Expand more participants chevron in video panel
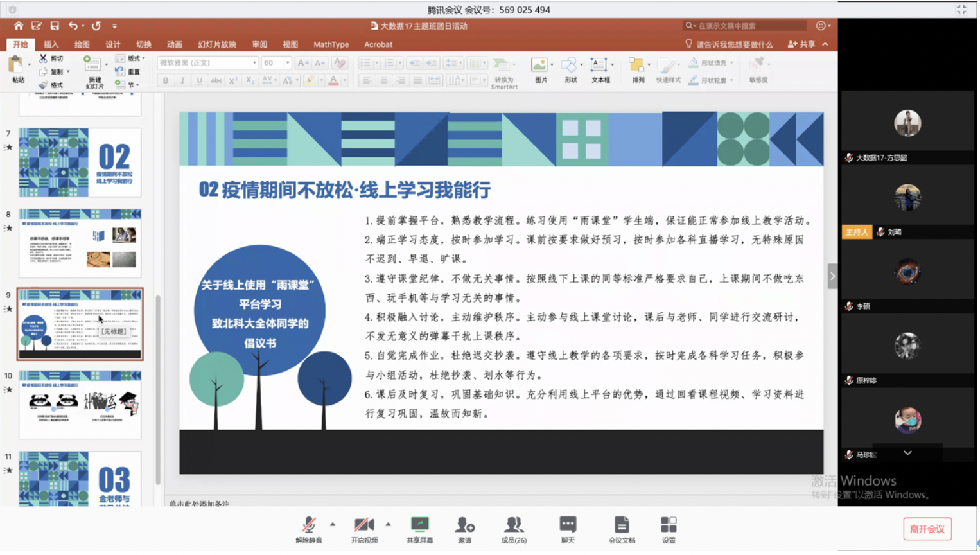This screenshot has height=555, width=980. [x=908, y=454]
